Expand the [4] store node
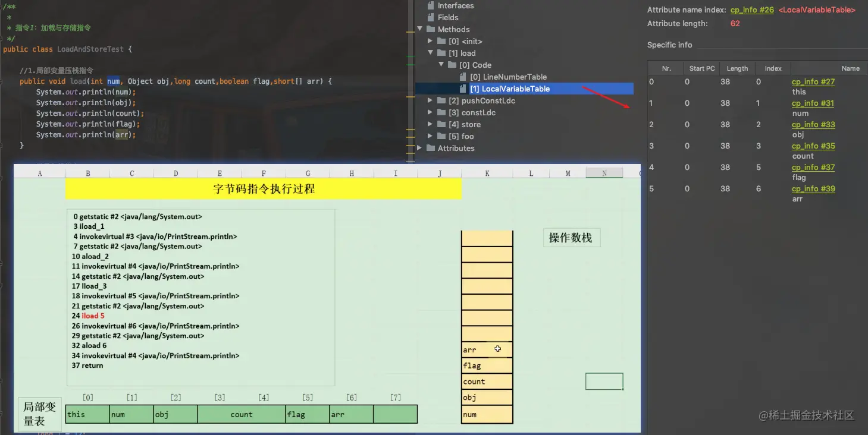 pyautogui.click(x=431, y=124)
